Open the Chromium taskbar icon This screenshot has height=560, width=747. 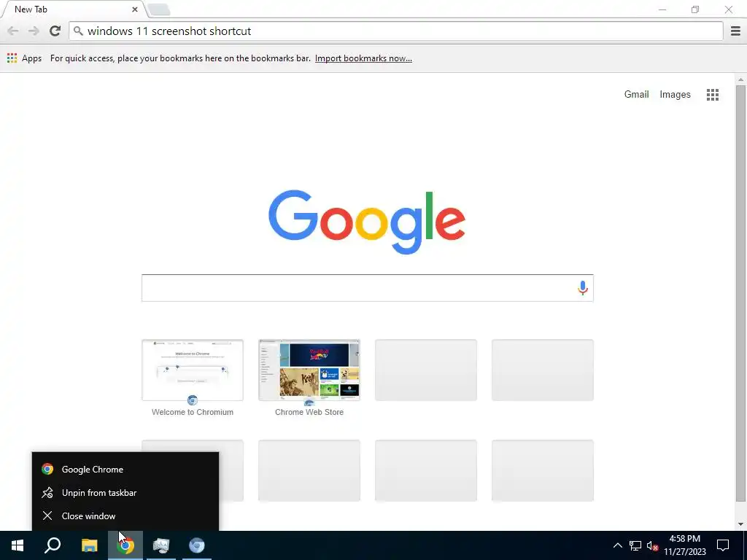click(x=197, y=545)
